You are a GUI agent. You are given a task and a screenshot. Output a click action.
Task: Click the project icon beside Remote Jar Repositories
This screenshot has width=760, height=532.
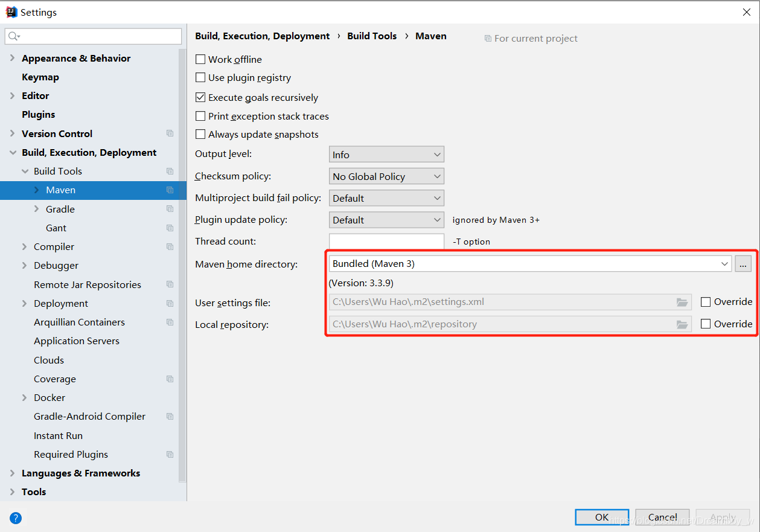point(170,284)
